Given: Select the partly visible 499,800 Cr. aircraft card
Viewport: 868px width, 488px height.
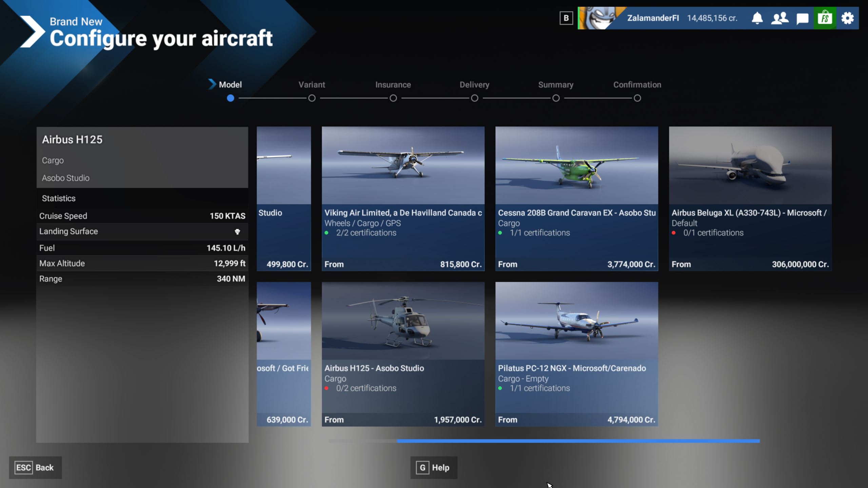Looking at the screenshot, I should pyautogui.click(x=284, y=199).
